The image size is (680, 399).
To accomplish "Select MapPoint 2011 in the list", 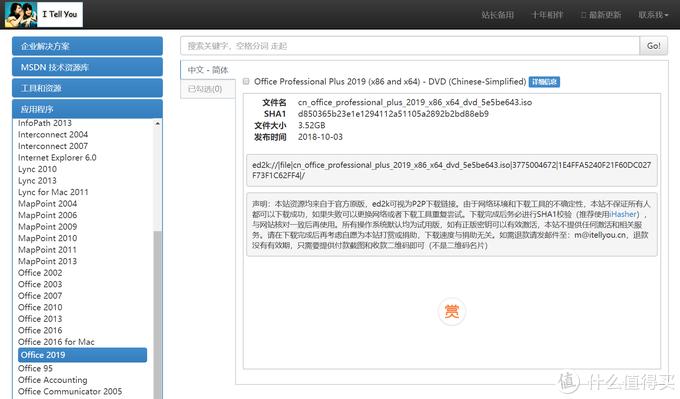I will [x=48, y=250].
